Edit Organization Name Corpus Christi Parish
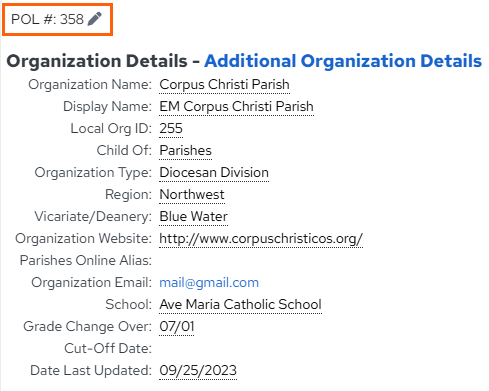489x391 pixels. 224,85
